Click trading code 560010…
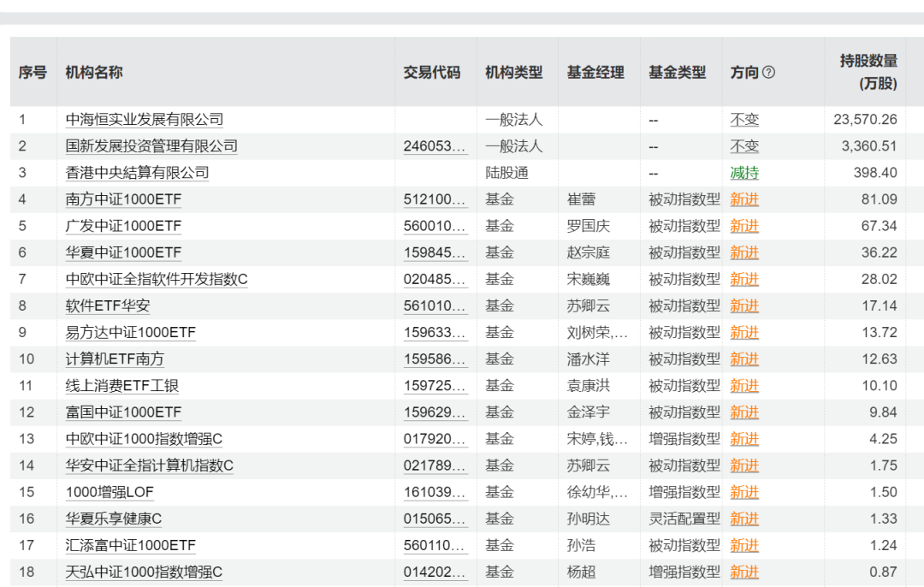Viewport: 924px width, 587px height. pos(435,226)
